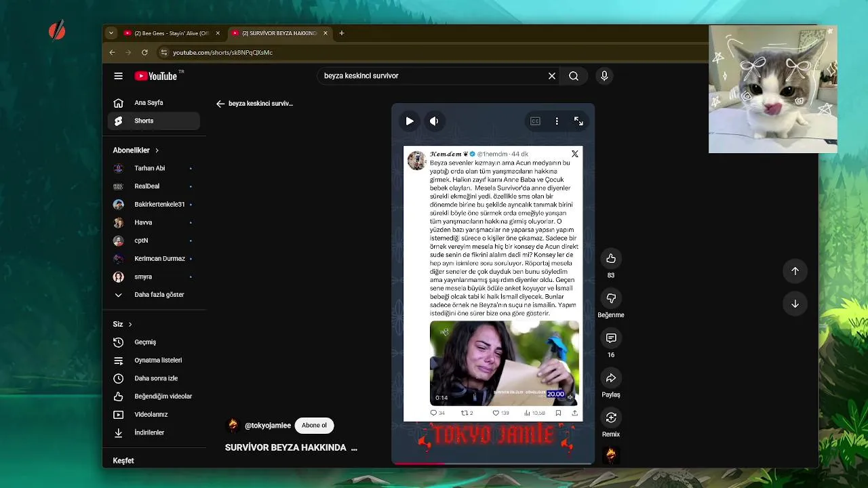
Task: Go forward with the browser forward arrow
Action: point(128,52)
